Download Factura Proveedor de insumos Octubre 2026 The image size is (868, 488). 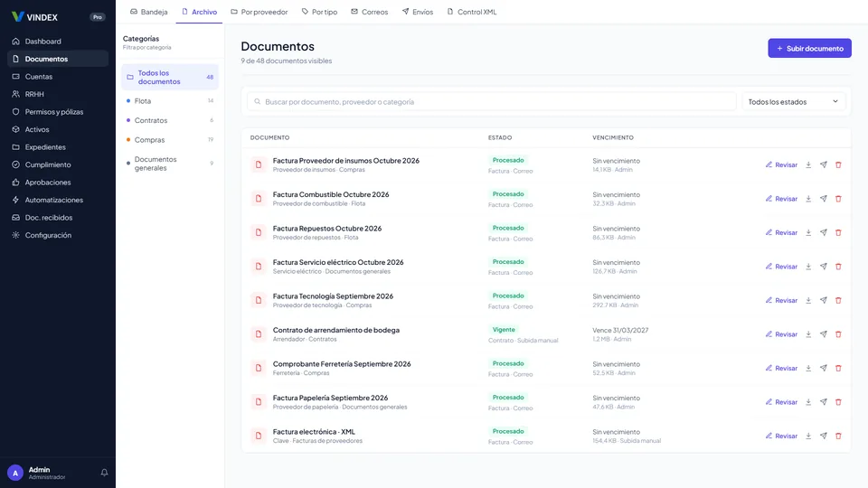(x=808, y=164)
